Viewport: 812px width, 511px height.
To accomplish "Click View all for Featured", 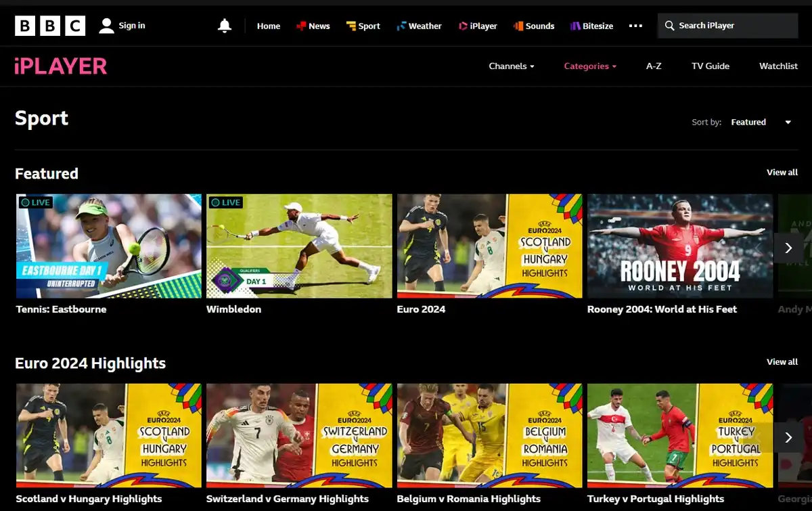I will point(782,172).
